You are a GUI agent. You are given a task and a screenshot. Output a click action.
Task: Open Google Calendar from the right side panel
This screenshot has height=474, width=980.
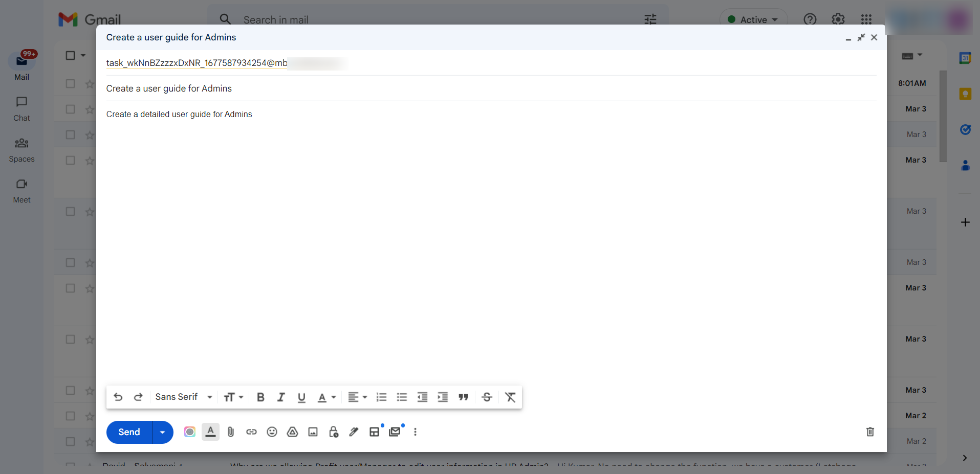point(965,58)
